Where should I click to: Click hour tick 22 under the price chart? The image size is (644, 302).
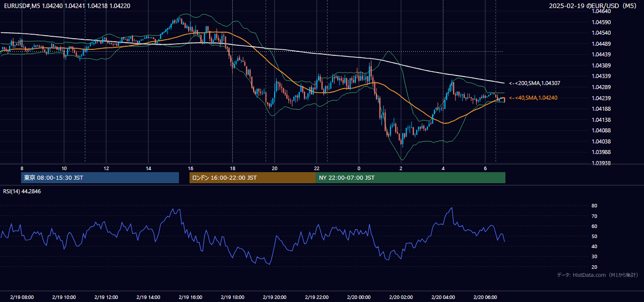[316, 168]
